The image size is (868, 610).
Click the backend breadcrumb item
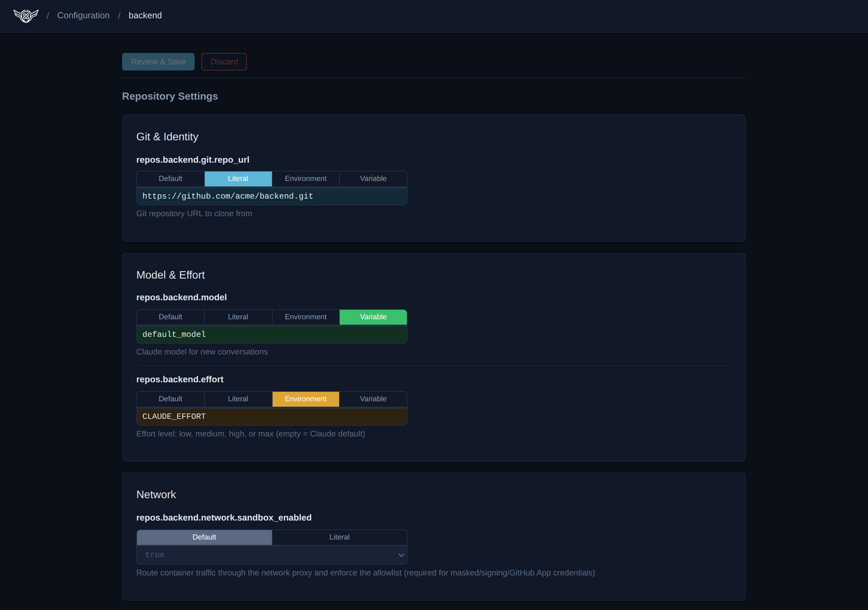point(145,16)
